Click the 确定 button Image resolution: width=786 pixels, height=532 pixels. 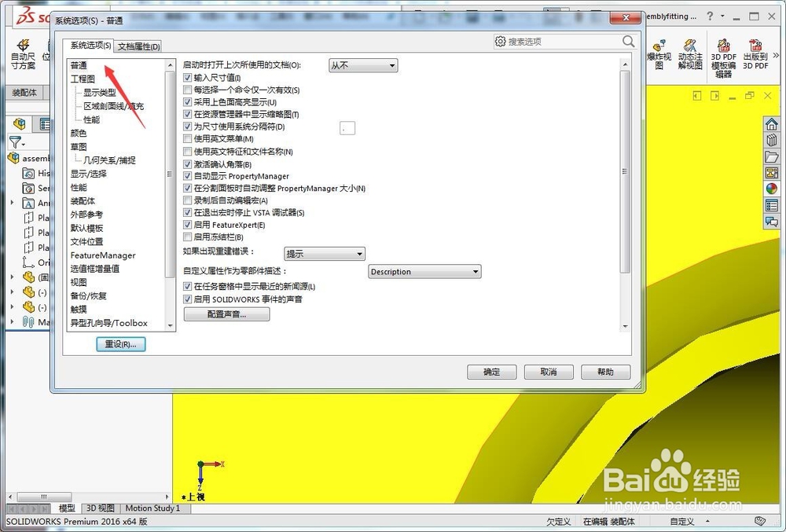[x=492, y=372]
